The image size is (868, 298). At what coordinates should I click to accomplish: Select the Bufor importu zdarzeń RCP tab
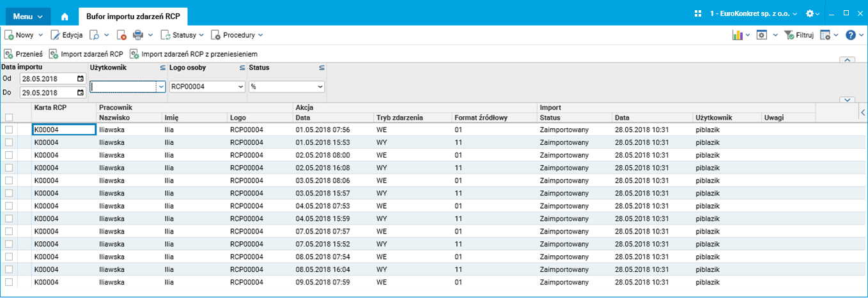pos(134,16)
